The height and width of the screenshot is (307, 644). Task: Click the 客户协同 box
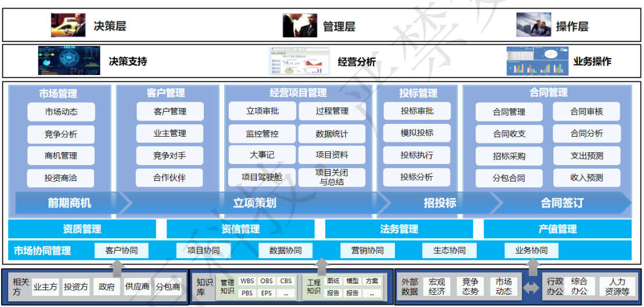click(x=121, y=250)
